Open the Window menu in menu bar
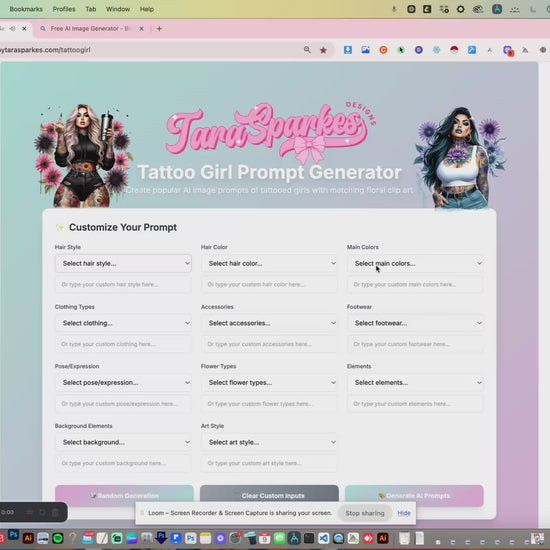This screenshot has height=550, width=550. (x=118, y=9)
